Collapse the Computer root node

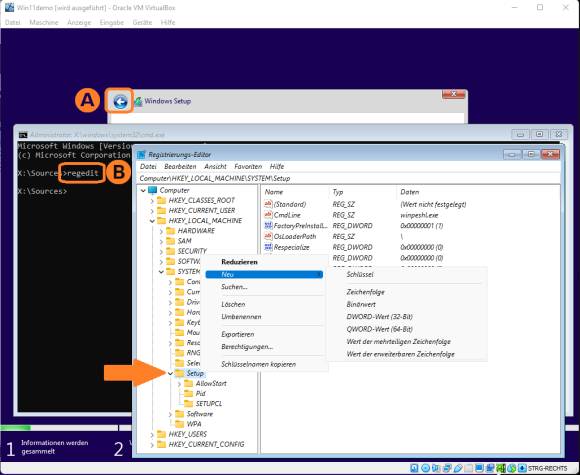(143, 191)
